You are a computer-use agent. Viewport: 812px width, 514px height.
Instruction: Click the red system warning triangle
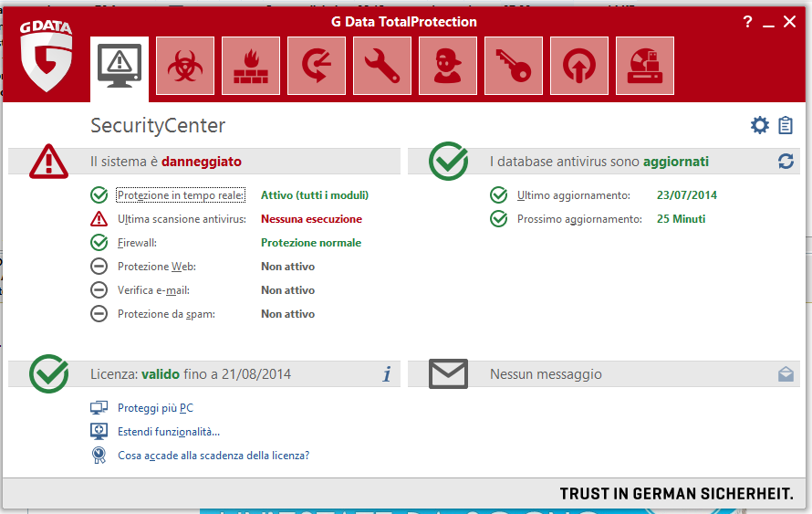pos(48,162)
